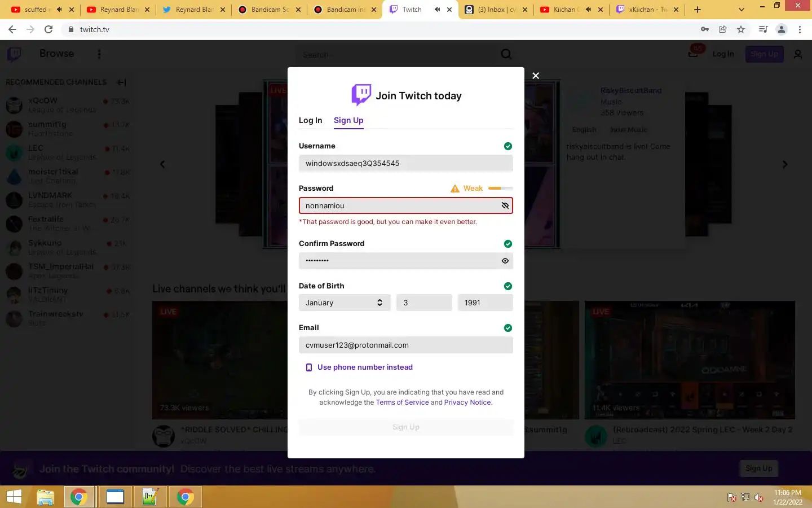812x508 pixels.
Task: Open the tab search dropdown arrow
Action: pos(742,10)
